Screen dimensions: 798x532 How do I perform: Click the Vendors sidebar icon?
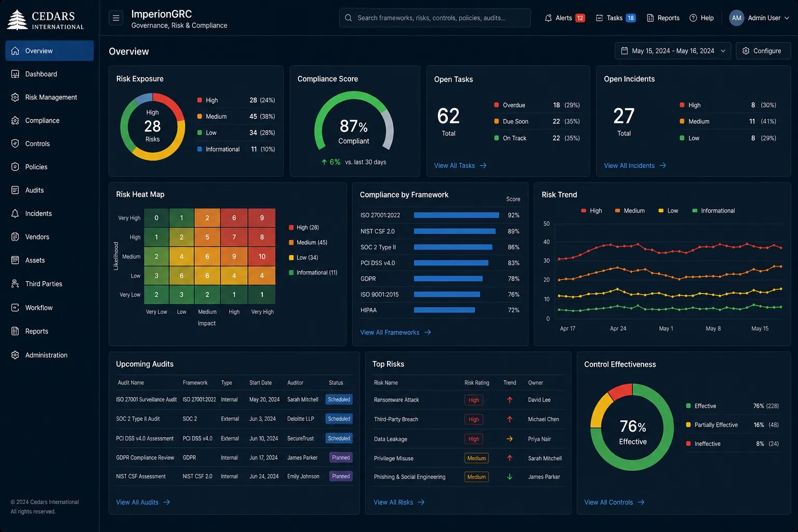point(15,237)
